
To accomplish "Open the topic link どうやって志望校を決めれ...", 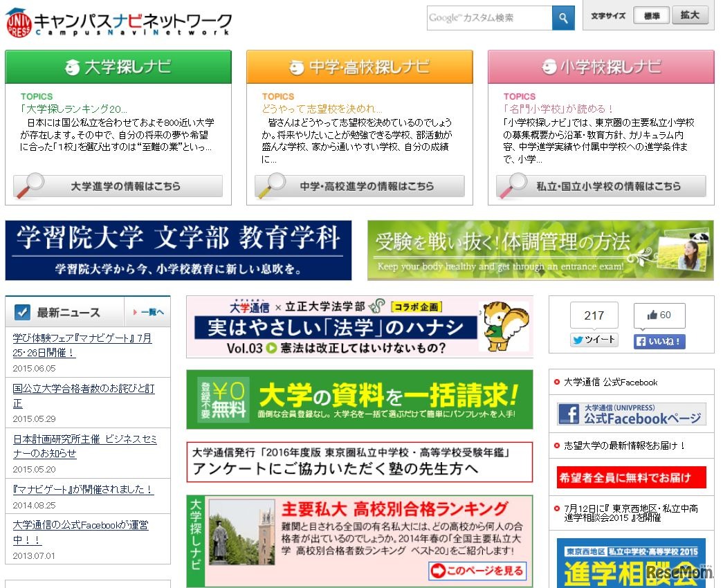I will [x=322, y=109].
